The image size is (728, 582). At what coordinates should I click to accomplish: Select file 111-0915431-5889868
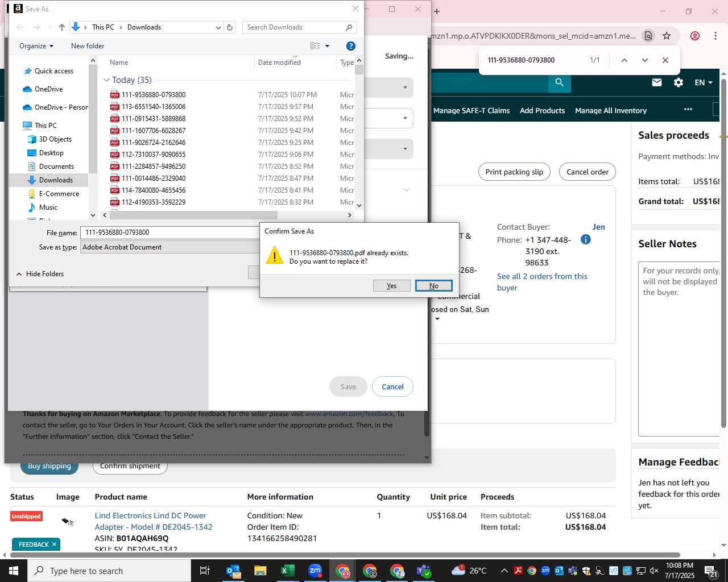(x=154, y=119)
